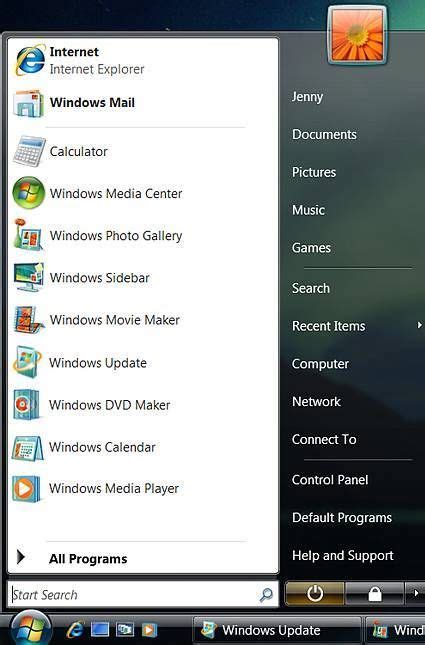Click the Start orb button
Viewport: 425px width, 645px height.
30,629
